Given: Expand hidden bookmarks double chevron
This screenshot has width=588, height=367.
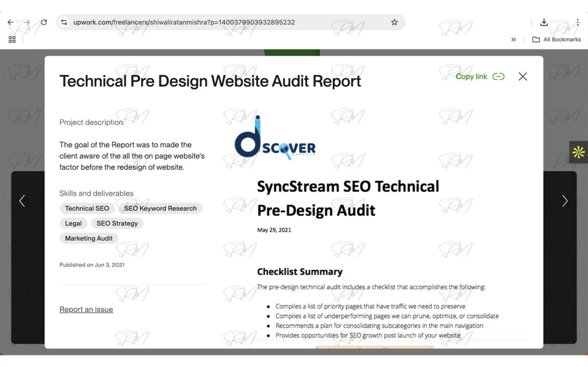Looking at the screenshot, I should click(513, 40).
